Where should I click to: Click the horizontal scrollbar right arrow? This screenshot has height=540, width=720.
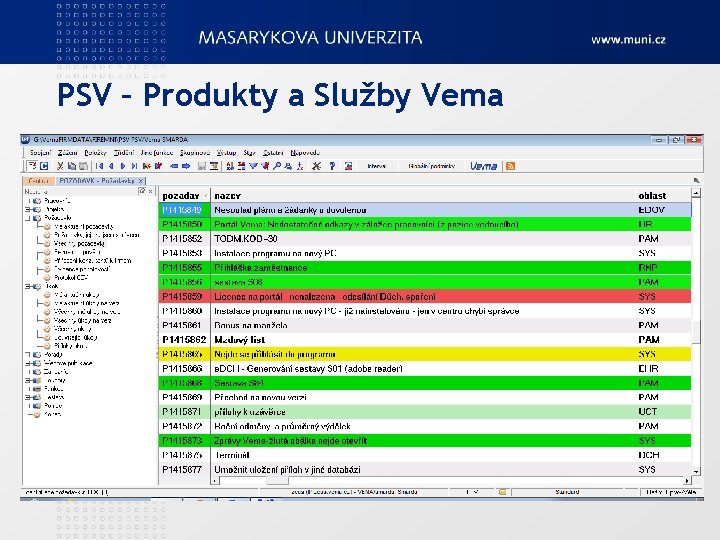click(x=687, y=481)
